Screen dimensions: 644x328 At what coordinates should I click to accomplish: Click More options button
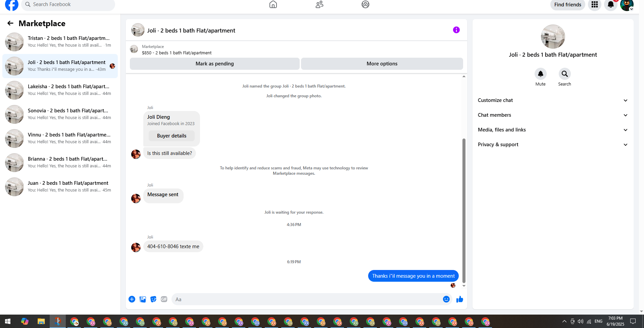(382, 64)
